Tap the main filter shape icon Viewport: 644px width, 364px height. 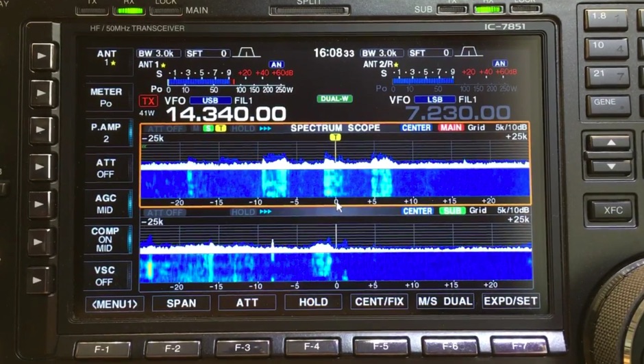tap(246, 53)
